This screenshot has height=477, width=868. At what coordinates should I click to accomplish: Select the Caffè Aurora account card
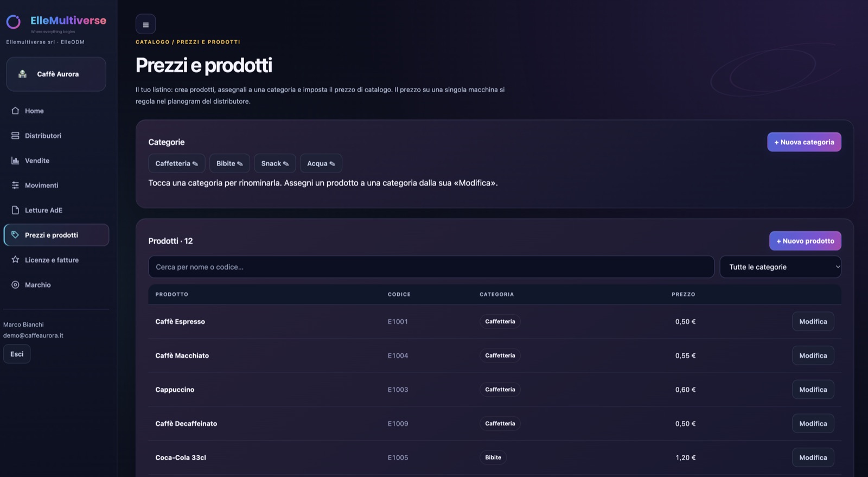56,74
